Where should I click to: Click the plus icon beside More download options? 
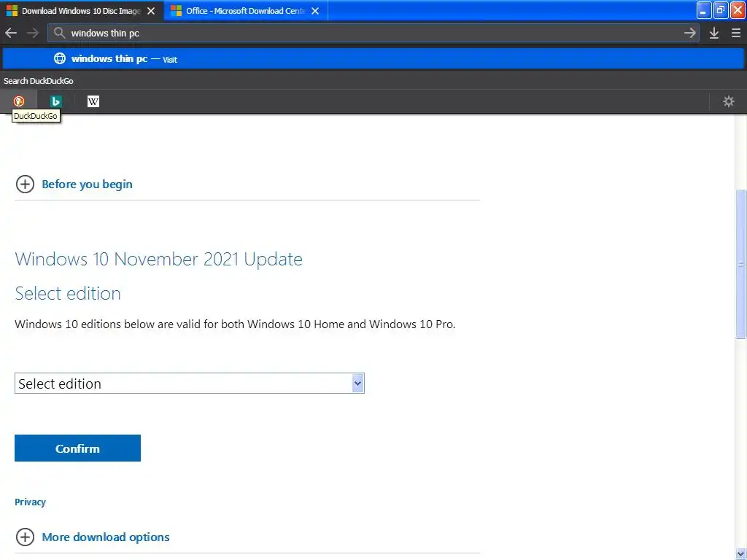click(25, 537)
